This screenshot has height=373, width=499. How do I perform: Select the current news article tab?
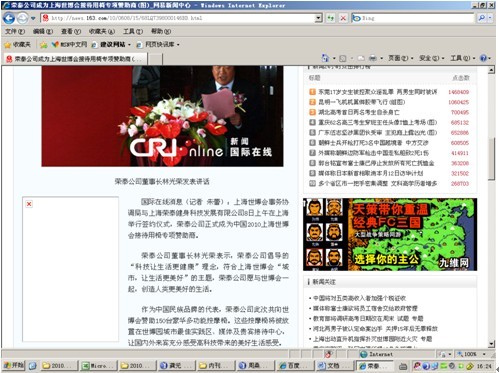click(75, 59)
